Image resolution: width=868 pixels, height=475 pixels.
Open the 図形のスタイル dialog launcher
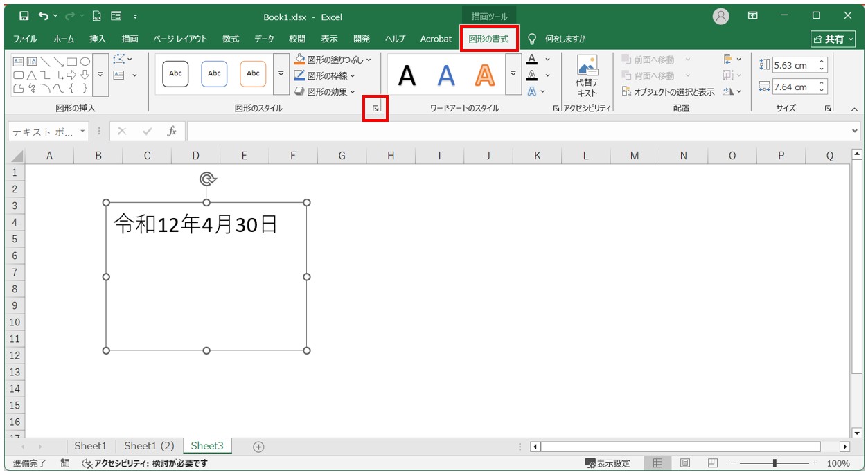[375, 109]
